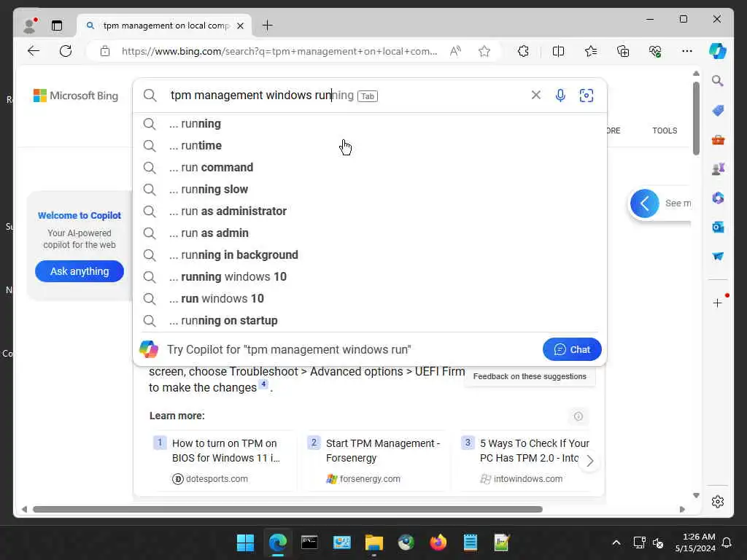Search using an image icon
The image size is (747, 560).
coord(587,96)
